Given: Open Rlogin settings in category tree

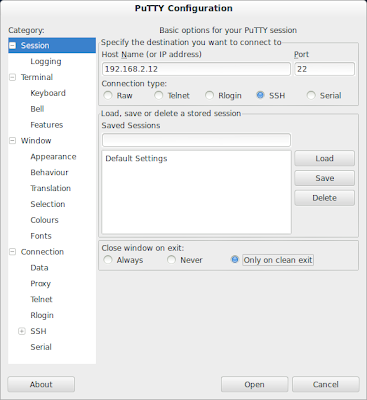Looking at the screenshot, I should (x=42, y=315).
